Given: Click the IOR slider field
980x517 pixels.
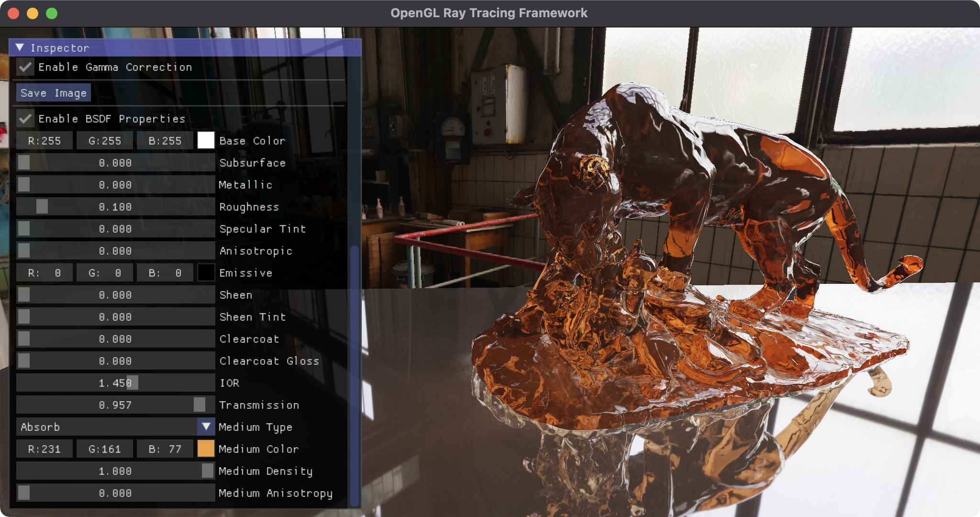Looking at the screenshot, I should [x=115, y=383].
